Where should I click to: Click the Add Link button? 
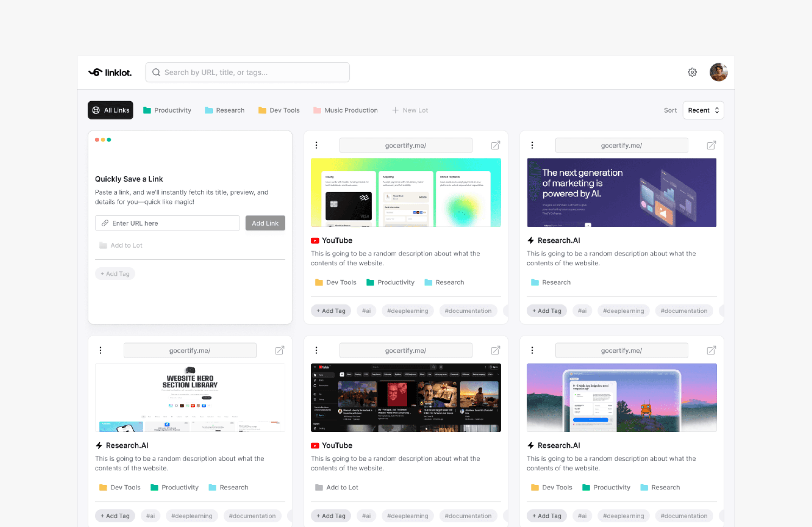(x=265, y=223)
